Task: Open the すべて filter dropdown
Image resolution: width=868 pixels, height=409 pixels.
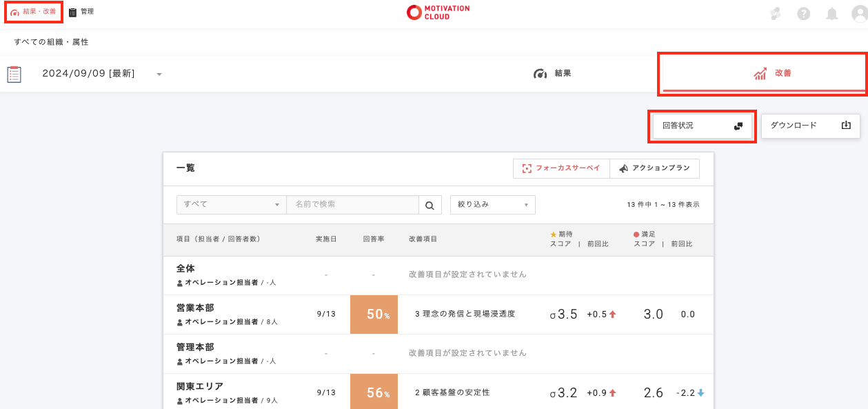Action: (231, 205)
